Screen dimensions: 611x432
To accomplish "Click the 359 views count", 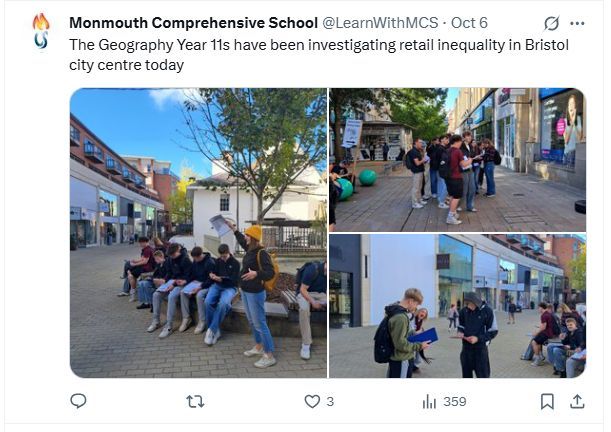I will coord(455,402).
